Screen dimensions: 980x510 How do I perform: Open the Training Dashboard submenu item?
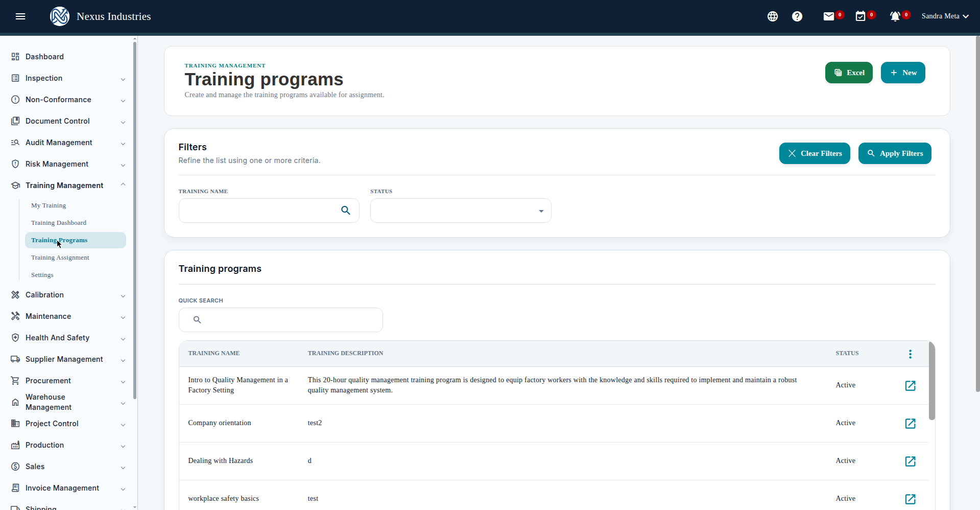tap(59, 223)
